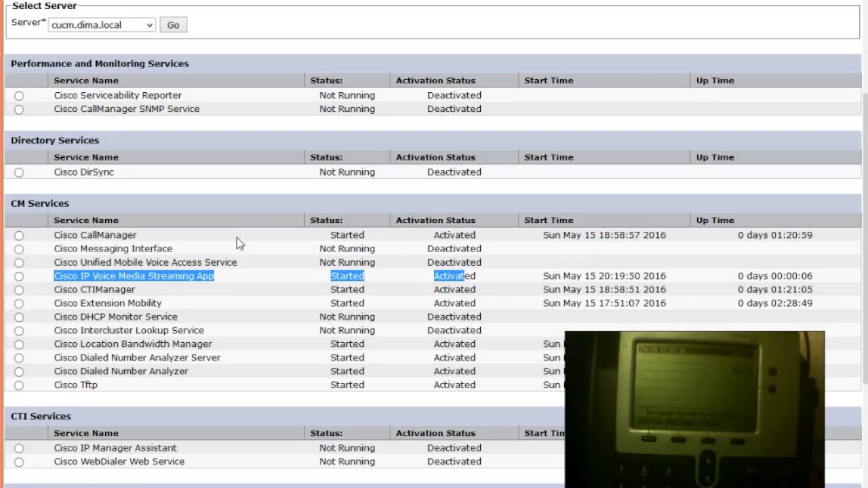Select the Cisco Dialed Number Analyzer Server radio

[19, 358]
